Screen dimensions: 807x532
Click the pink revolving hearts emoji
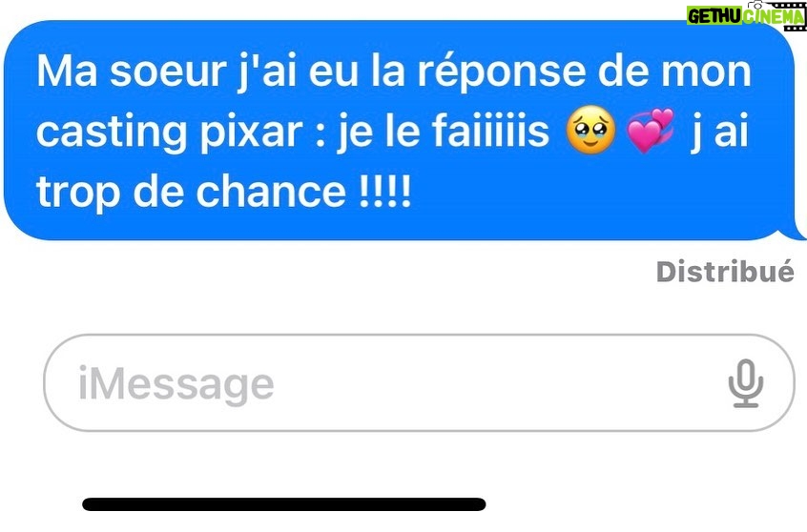[651, 131]
